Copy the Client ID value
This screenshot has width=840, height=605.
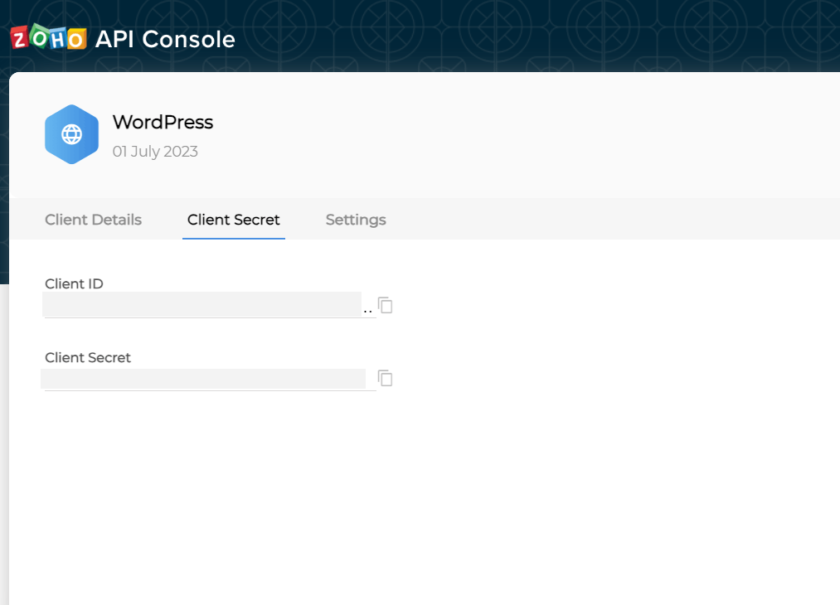point(385,305)
